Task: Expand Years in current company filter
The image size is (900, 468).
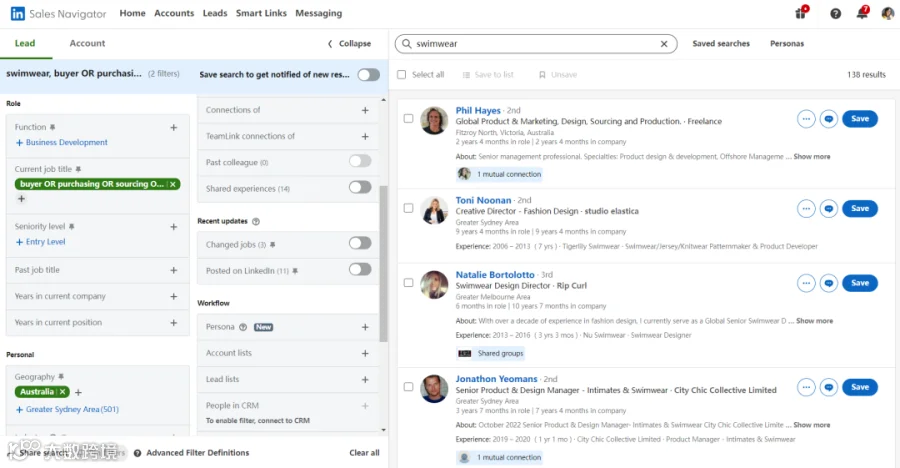Action: point(173,296)
